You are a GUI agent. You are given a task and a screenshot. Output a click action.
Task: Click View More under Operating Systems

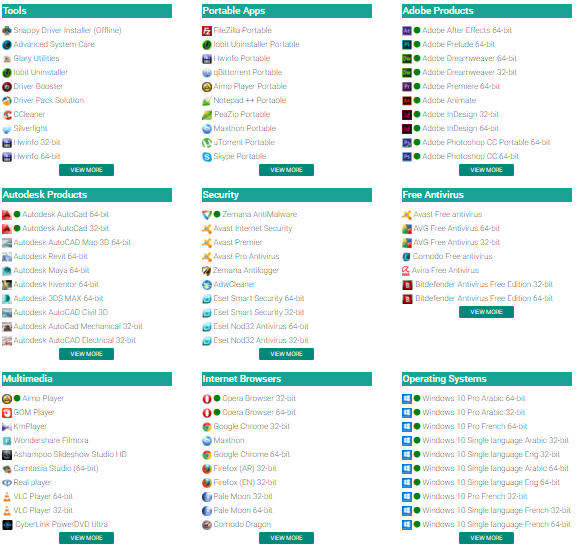coord(486,538)
